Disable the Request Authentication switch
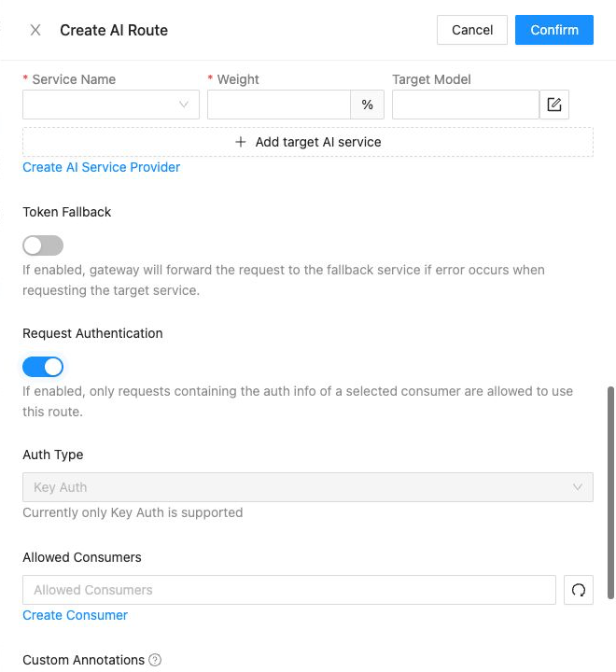616x672 pixels. [43, 367]
